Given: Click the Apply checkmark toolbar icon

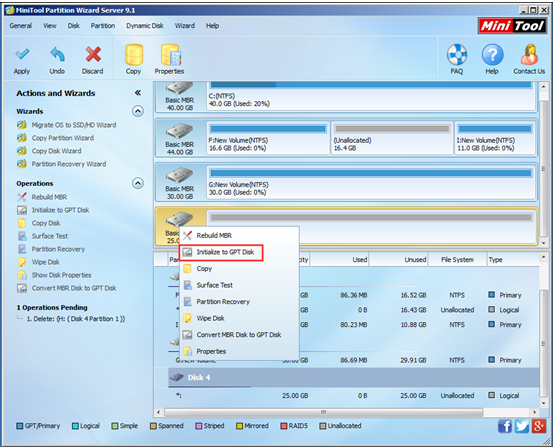Looking at the screenshot, I should click(22, 54).
